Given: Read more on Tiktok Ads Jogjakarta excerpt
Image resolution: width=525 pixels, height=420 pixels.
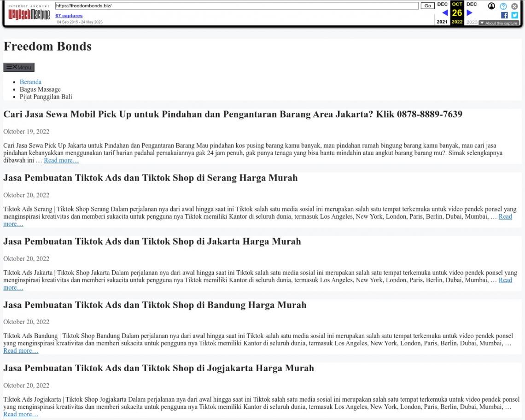Looking at the screenshot, I should pos(21,414).
